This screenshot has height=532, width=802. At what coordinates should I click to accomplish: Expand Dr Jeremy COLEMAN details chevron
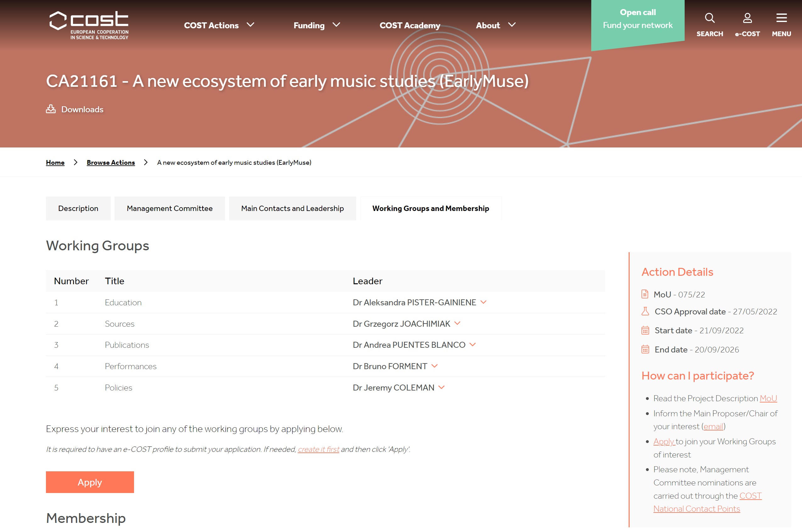click(441, 387)
